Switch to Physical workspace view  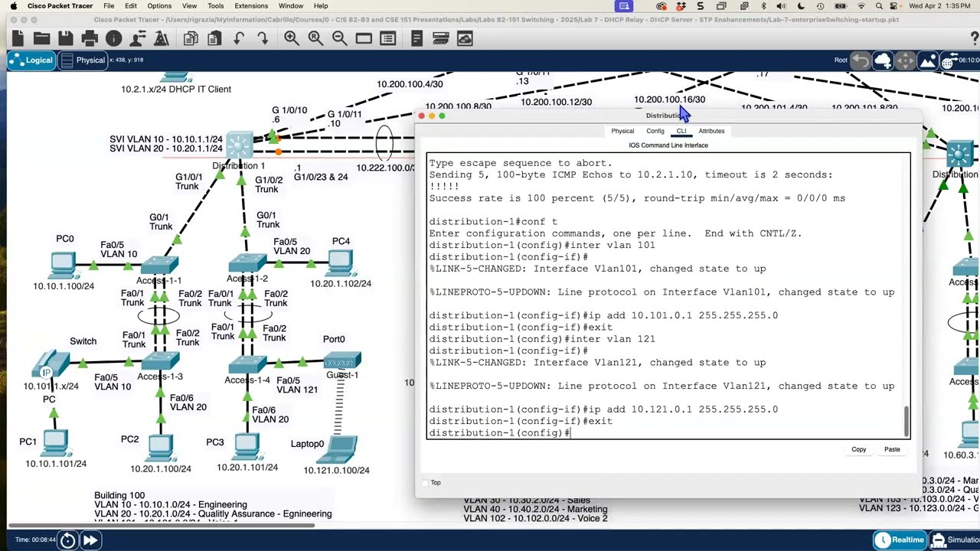82,60
